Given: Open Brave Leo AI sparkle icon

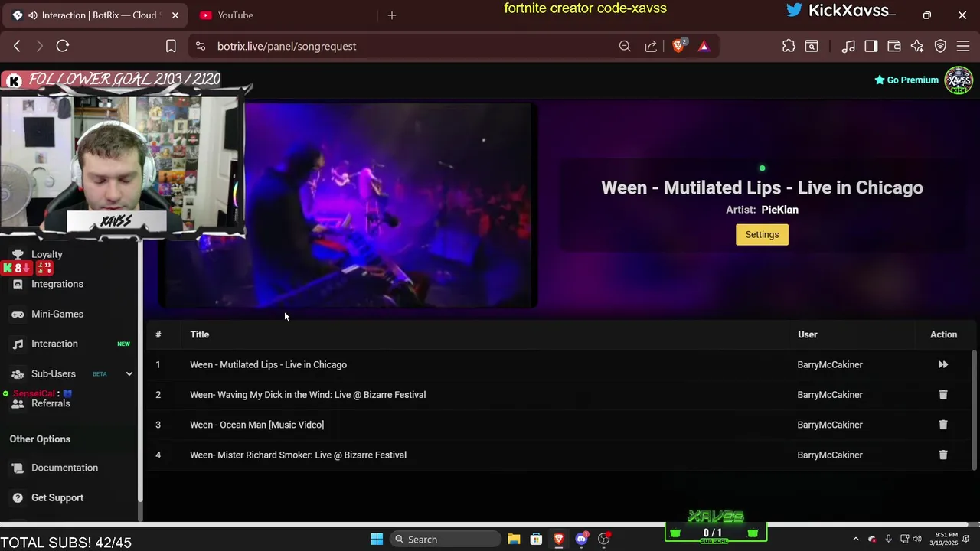Looking at the screenshot, I should click(917, 47).
